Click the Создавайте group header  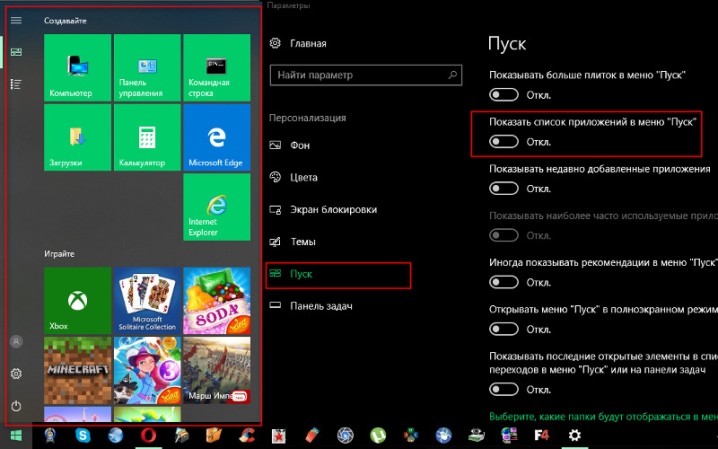click(x=65, y=21)
